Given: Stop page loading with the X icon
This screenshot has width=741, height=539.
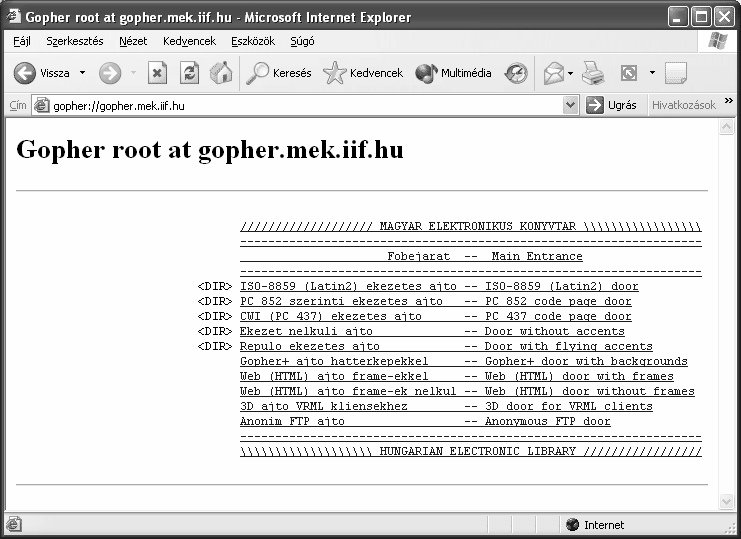Looking at the screenshot, I should click(157, 73).
